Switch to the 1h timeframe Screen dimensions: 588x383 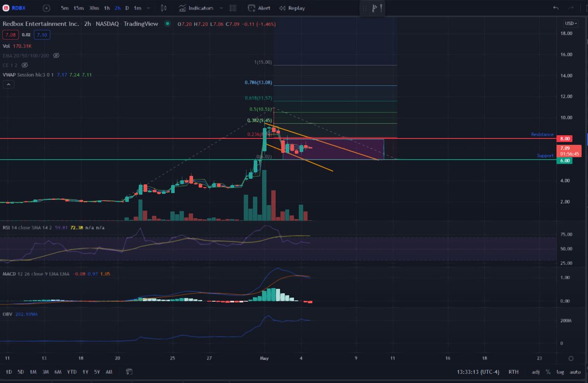point(107,8)
